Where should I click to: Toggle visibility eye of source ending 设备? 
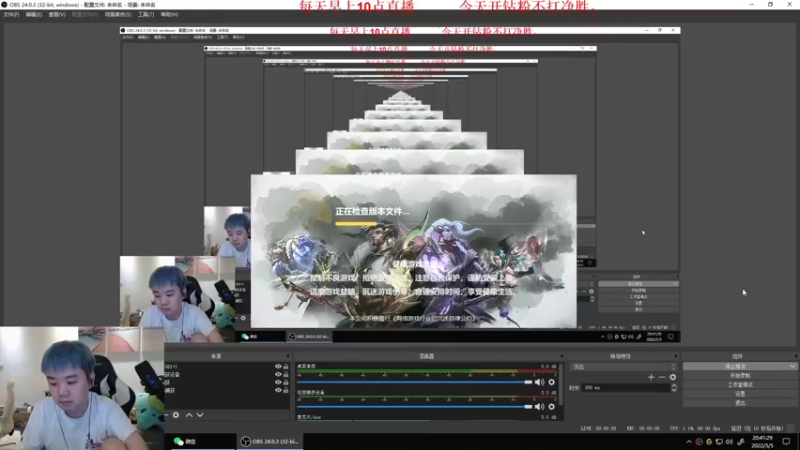click(278, 374)
